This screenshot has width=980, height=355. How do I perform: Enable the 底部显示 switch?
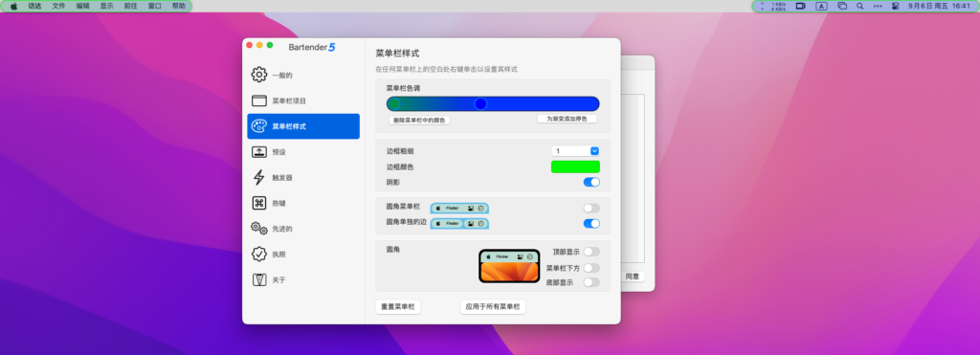591,282
